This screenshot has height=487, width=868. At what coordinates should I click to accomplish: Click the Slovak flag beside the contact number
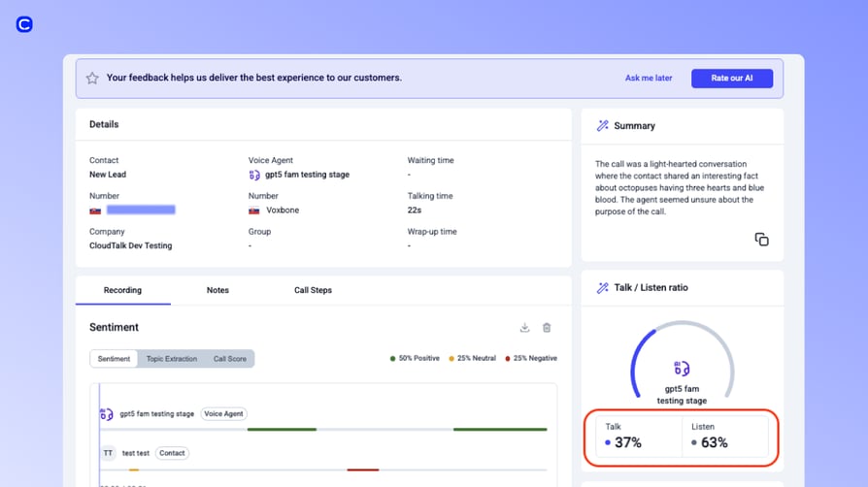95,211
